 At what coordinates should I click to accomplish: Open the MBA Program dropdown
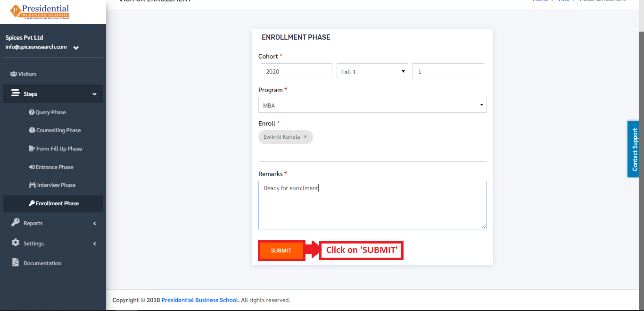point(372,105)
